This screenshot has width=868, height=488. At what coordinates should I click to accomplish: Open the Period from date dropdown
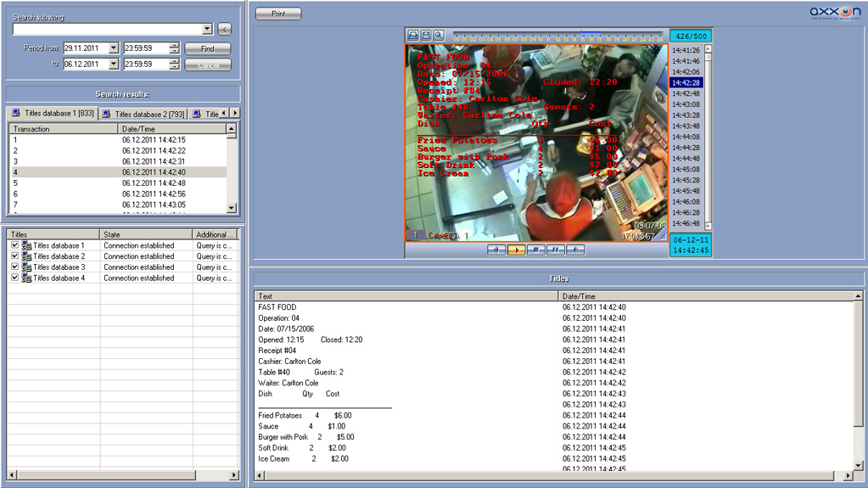click(114, 49)
